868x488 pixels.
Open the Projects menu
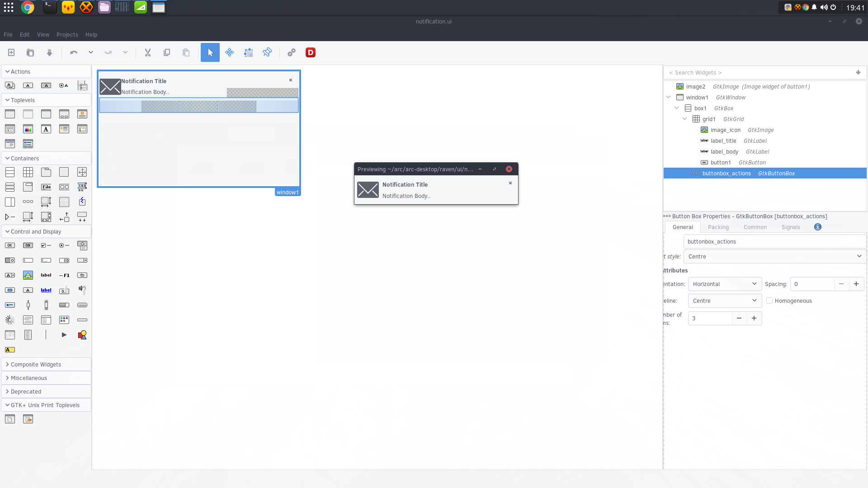click(x=67, y=35)
